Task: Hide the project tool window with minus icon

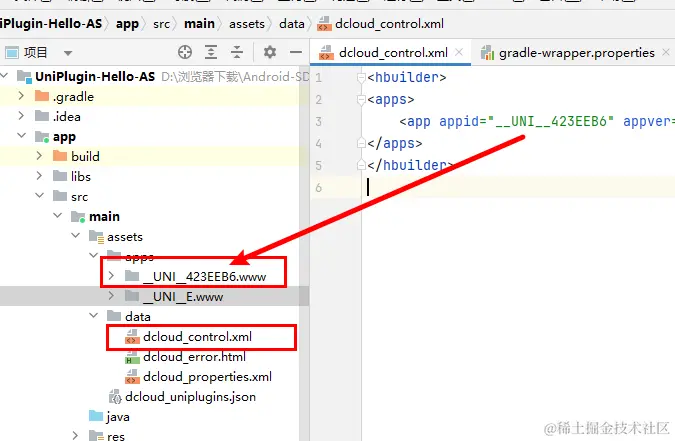Action: 296,52
